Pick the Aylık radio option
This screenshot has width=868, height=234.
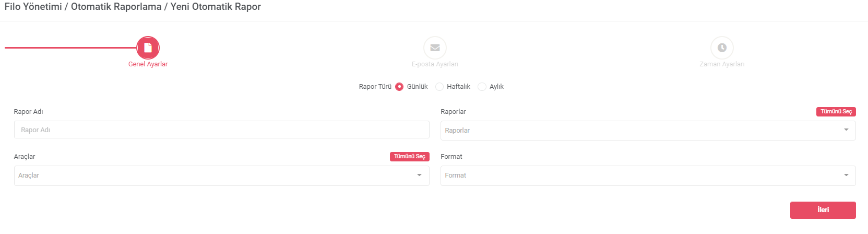pos(482,87)
